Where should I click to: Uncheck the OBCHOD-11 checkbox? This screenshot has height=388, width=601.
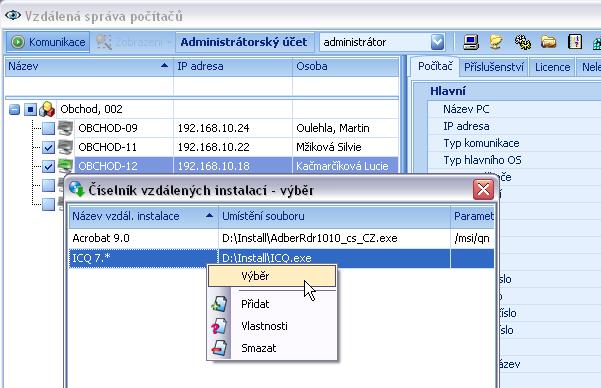pyautogui.click(x=48, y=147)
